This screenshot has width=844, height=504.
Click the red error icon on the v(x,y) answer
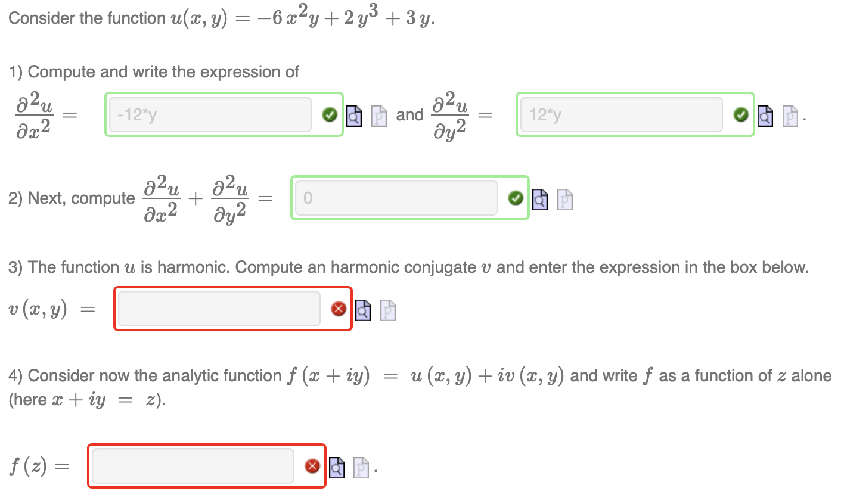click(339, 309)
